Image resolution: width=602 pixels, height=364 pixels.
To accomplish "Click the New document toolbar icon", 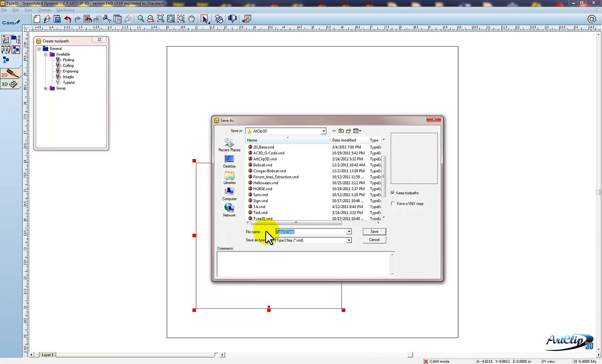I will pyautogui.click(x=37, y=19).
